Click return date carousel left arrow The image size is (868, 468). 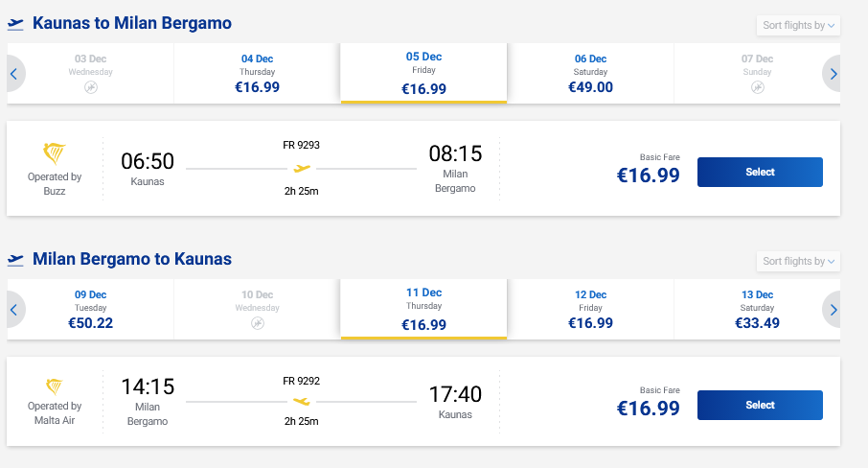14,309
